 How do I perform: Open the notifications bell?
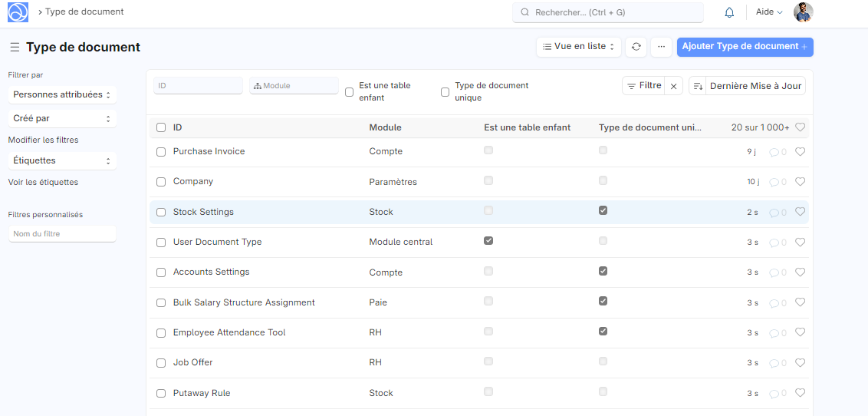(729, 12)
